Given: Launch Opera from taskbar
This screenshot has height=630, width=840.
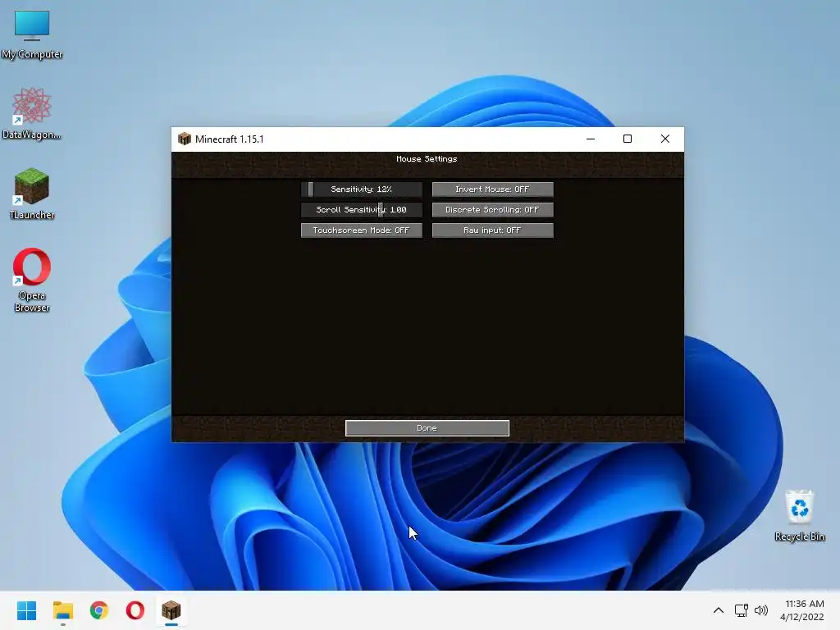Looking at the screenshot, I should pos(135,610).
